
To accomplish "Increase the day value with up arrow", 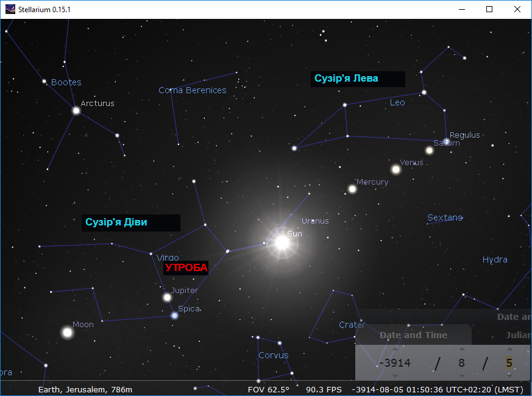I will [x=509, y=349].
